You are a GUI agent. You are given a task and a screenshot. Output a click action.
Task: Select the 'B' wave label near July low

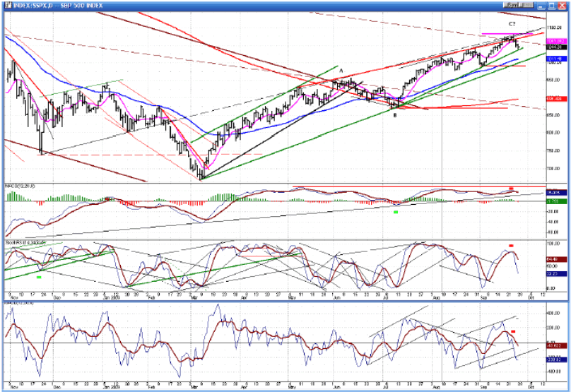(x=395, y=115)
